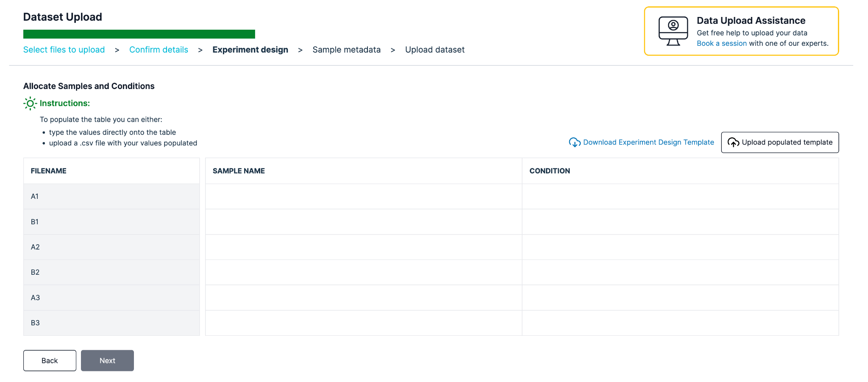Edit the Condition cell for A1
This screenshot has width=868, height=382.
point(680,196)
